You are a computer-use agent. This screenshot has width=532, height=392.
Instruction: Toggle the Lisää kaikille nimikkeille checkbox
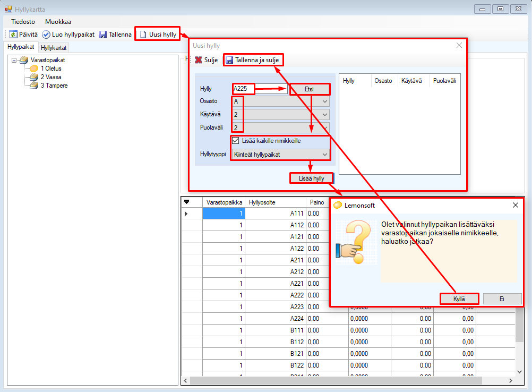click(x=236, y=141)
